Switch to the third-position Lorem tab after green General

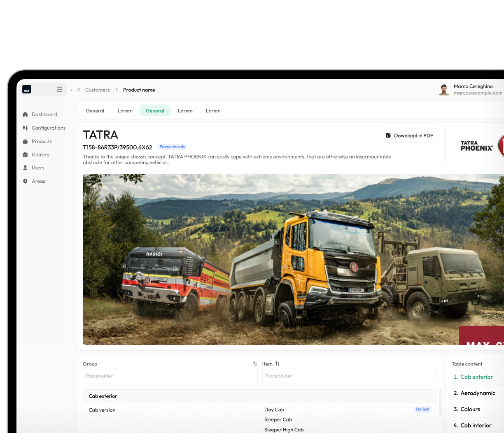coord(185,111)
